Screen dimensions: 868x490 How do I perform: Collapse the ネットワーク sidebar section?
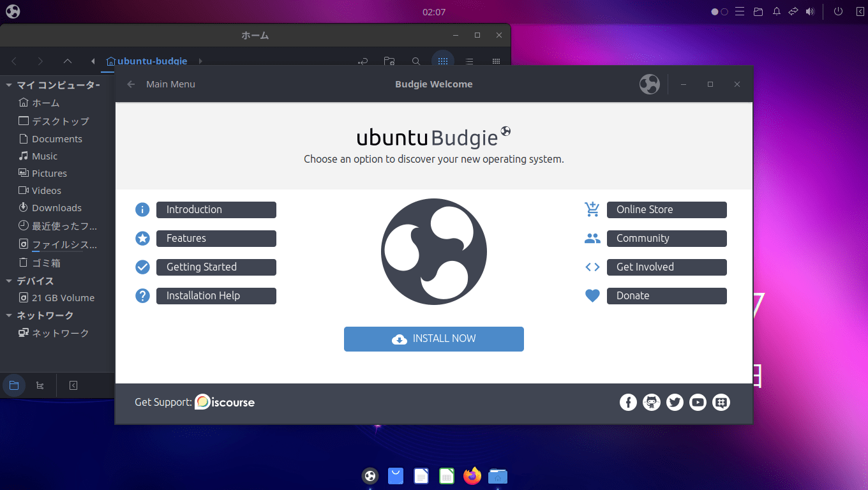click(9, 315)
